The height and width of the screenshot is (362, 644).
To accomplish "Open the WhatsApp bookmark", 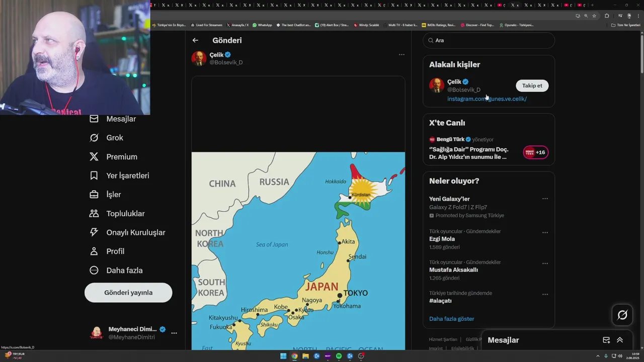I will (x=262, y=25).
